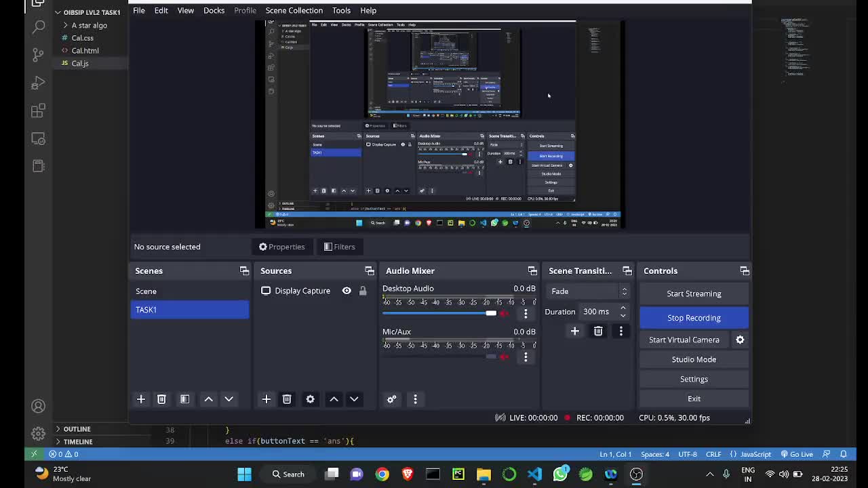Open source properties gear in Sources panel
The width and height of the screenshot is (868, 488).
pos(310,399)
